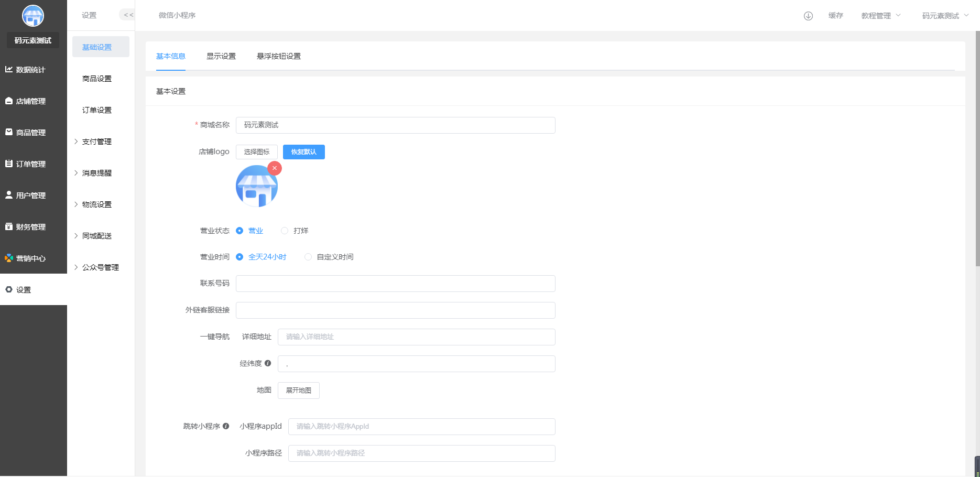The height and width of the screenshot is (477, 980).
Task: Click 缓存 in the top bar
Action: (x=836, y=16)
